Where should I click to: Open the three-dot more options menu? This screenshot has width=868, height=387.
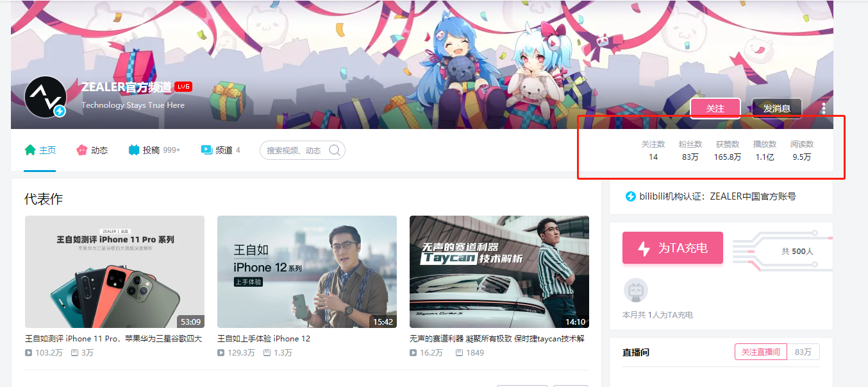coord(824,108)
